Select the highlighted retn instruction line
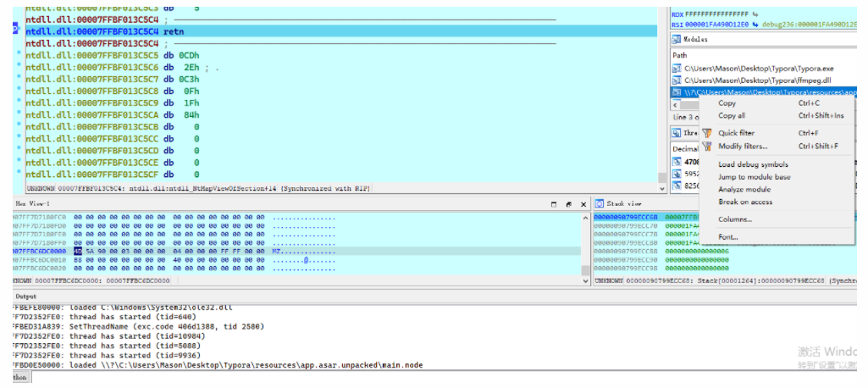The height and width of the screenshot is (388, 868). [x=340, y=31]
